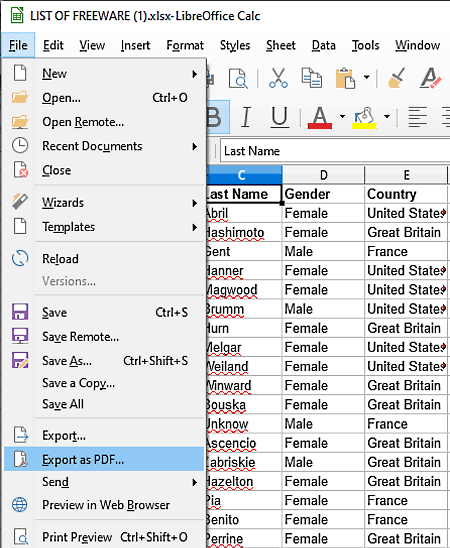450x548 pixels.
Task: Click the New document icon in File menu
Action: point(20,73)
